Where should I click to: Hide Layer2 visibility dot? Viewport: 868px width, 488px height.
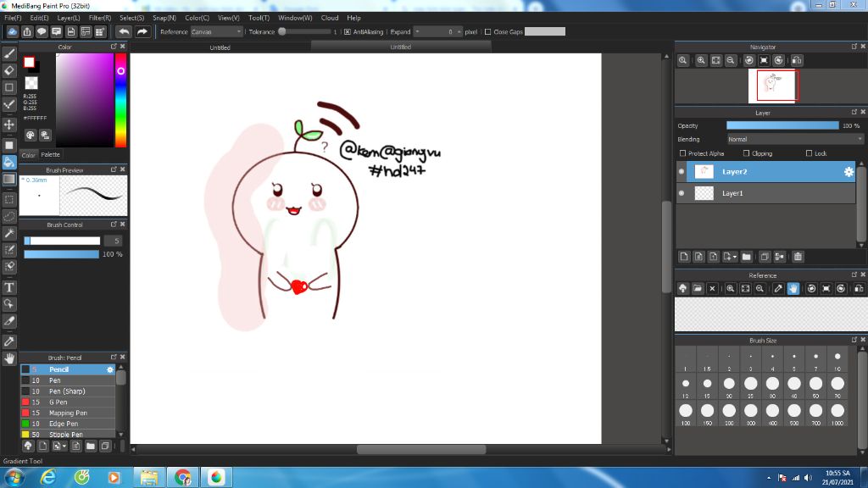[682, 171]
